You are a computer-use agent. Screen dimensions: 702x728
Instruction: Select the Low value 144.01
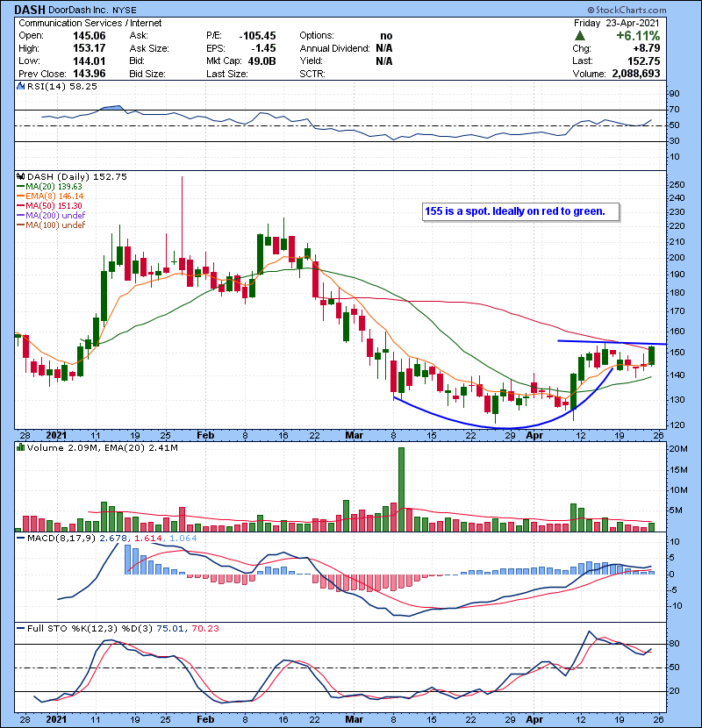pyautogui.click(x=90, y=61)
